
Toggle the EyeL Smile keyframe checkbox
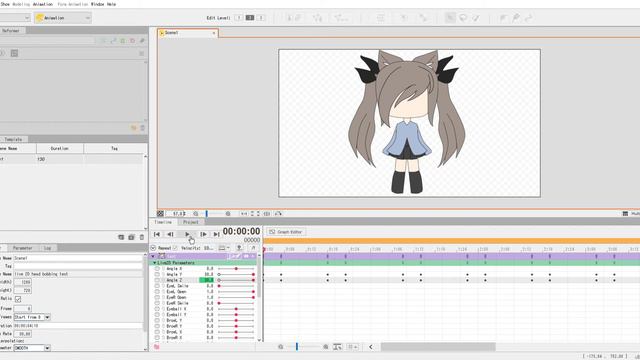tap(157, 286)
